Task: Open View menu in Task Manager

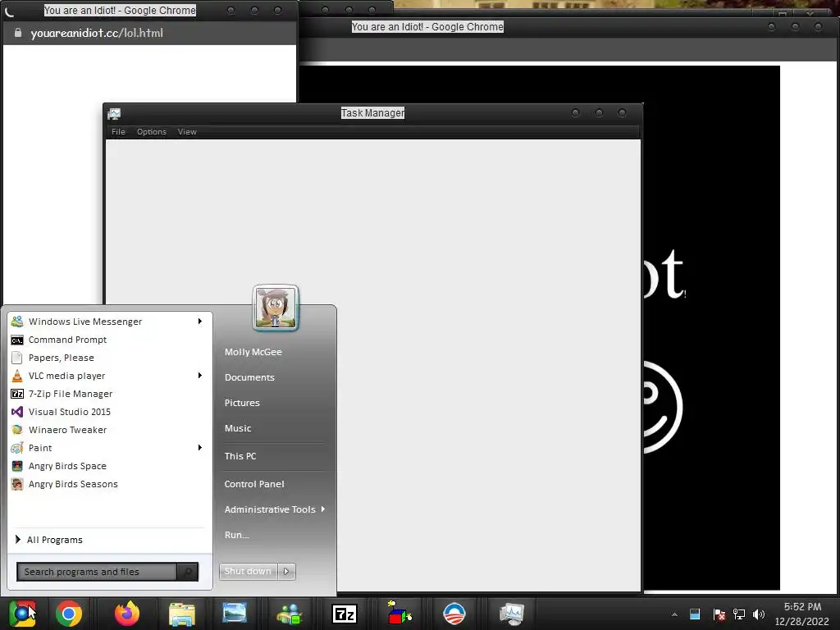Action: (187, 132)
